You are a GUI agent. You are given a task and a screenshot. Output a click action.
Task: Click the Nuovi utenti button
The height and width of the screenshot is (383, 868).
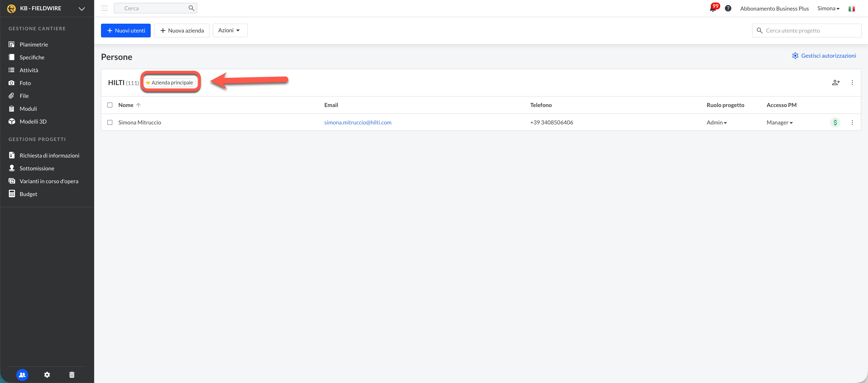pyautogui.click(x=126, y=30)
